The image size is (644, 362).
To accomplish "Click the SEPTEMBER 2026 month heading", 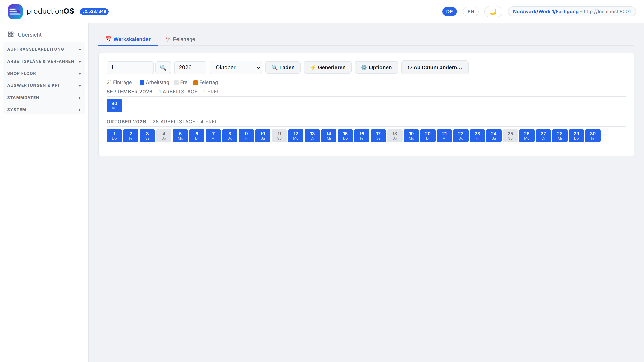I will (129, 92).
